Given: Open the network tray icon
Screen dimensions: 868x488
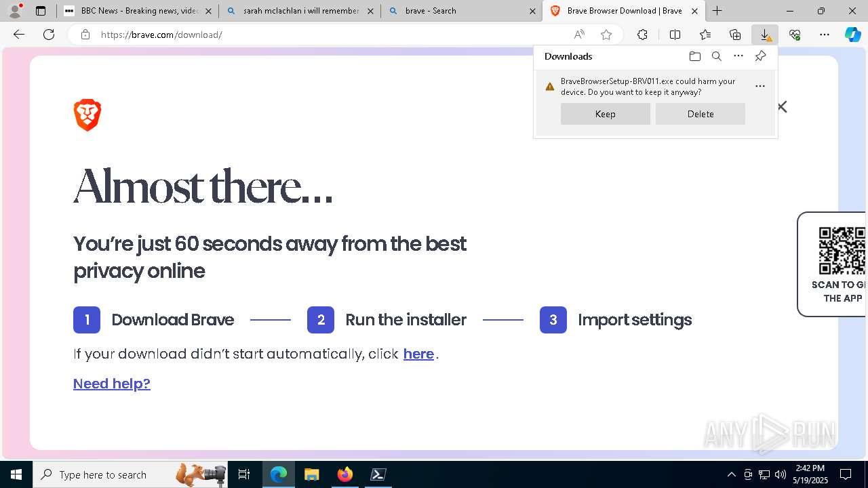Looking at the screenshot, I should (764, 474).
